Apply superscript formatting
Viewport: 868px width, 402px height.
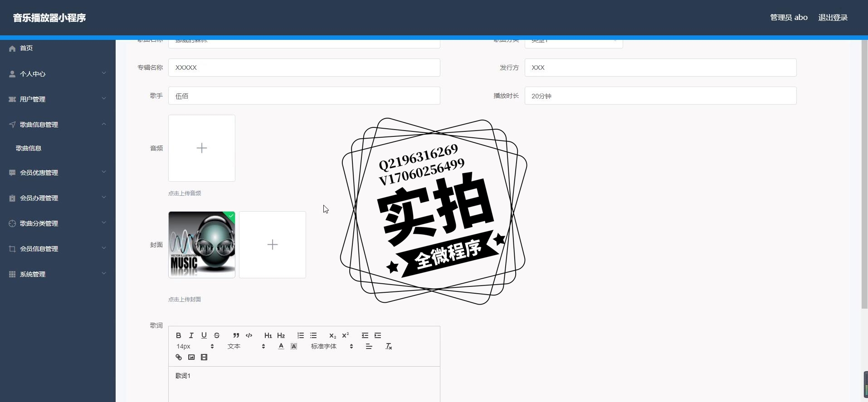click(x=346, y=335)
